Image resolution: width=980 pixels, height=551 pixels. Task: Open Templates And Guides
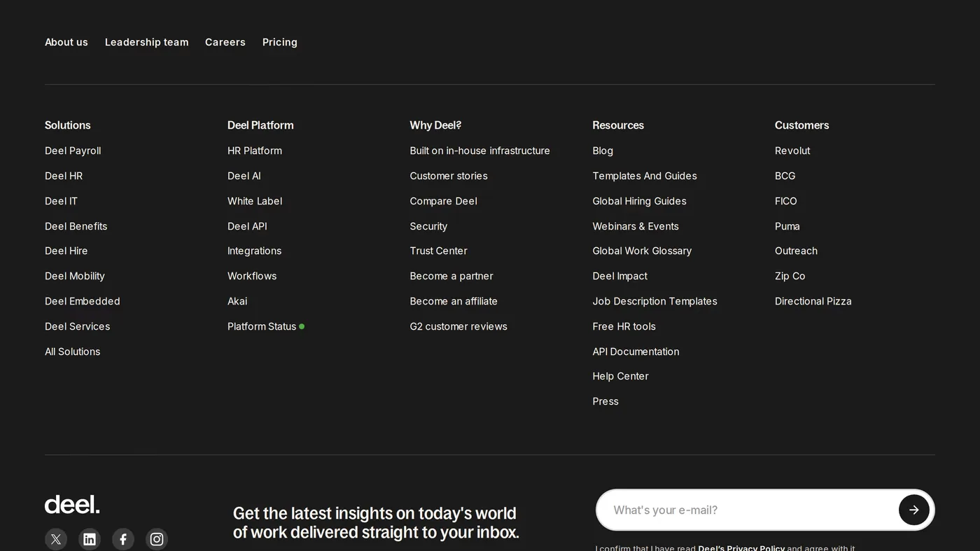coord(645,176)
